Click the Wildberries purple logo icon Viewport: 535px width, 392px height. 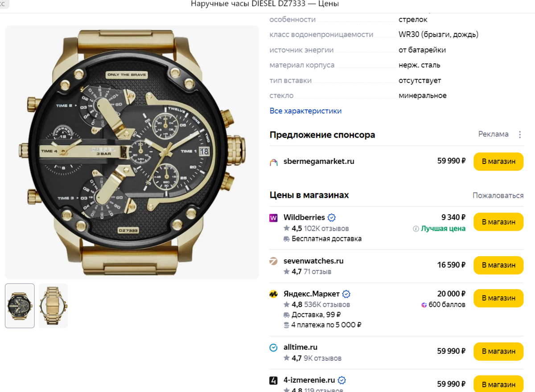274,218
